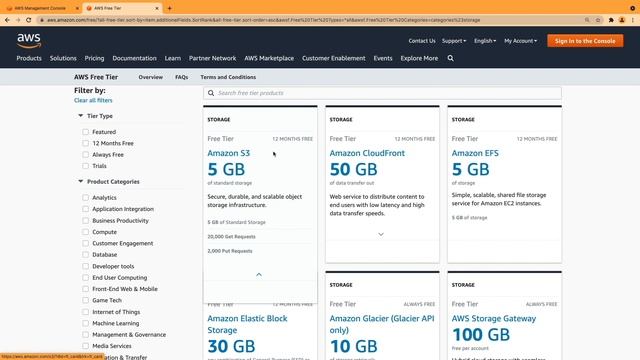The height and width of the screenshot is (360, 640).
Task: Check the Customer Engagement category
Action: pos(85,243)
